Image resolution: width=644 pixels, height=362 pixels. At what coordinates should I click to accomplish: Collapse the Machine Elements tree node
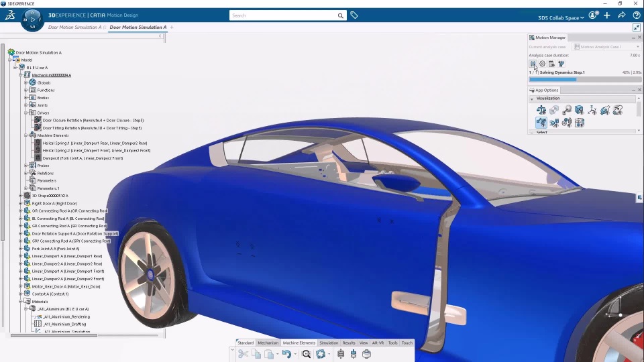(x=26, y=135)
